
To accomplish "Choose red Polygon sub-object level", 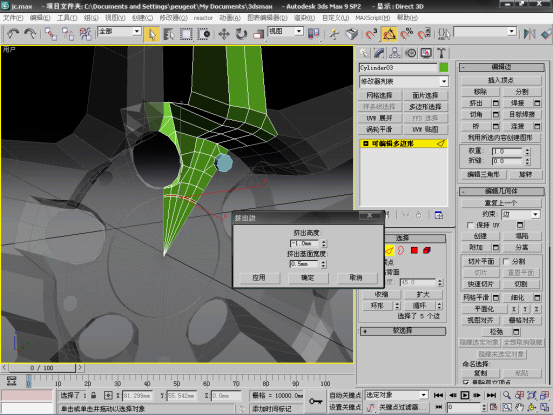I will pyautogui.click(x=414, y=250).
